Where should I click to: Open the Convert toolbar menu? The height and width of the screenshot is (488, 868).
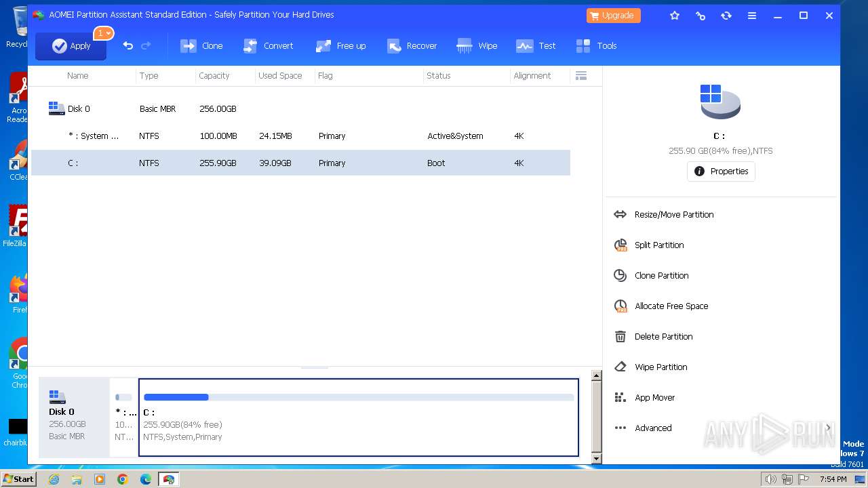[268, 45]
